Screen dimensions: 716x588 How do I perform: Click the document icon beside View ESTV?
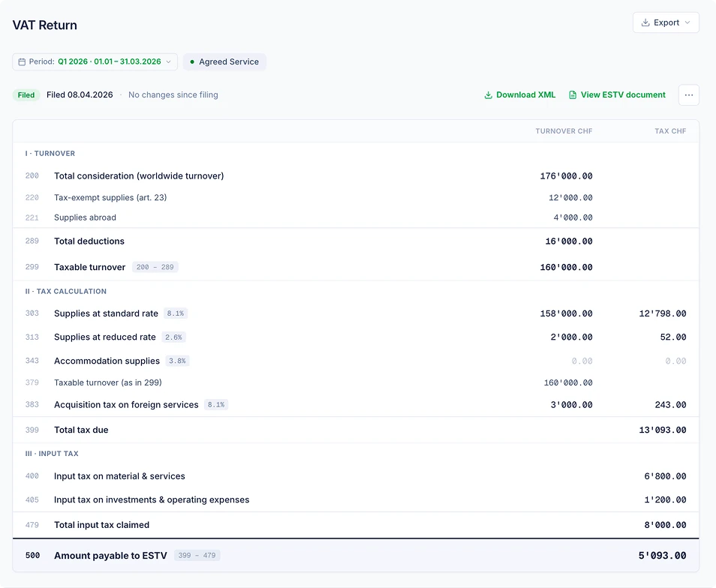(573, 95)
